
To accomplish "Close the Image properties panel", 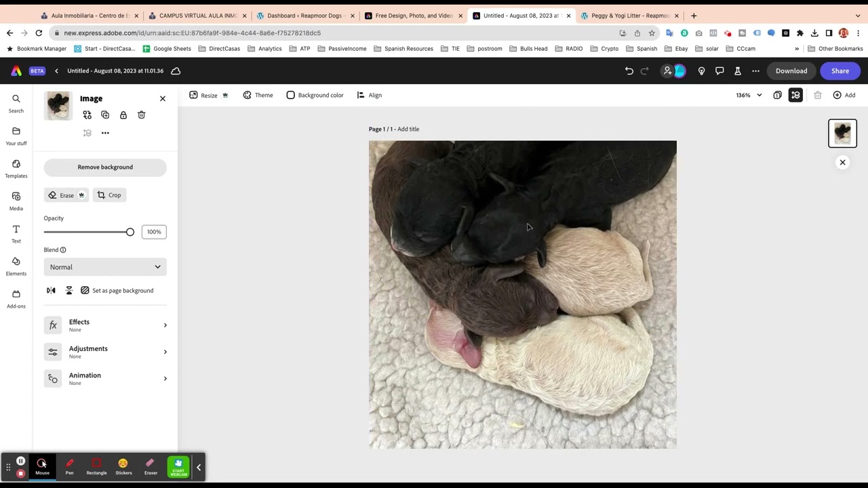I will tap(163, 99).
